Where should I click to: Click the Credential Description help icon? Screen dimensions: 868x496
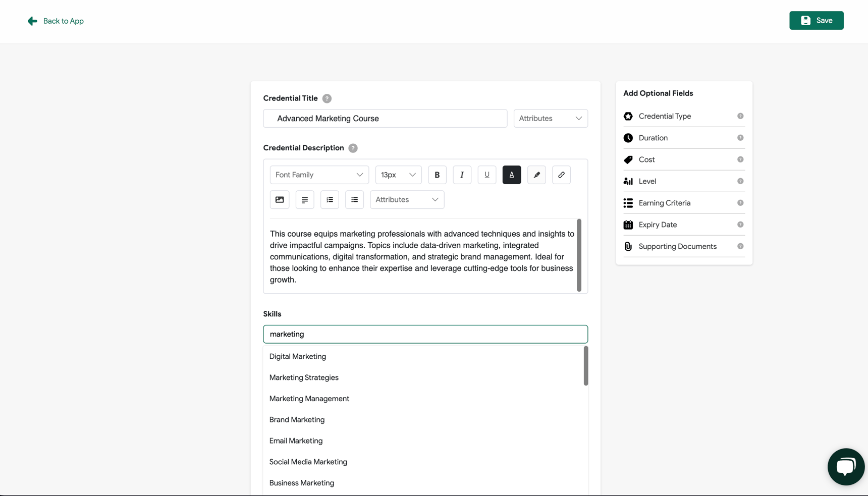pyautogui.click(x=353, y=148)
